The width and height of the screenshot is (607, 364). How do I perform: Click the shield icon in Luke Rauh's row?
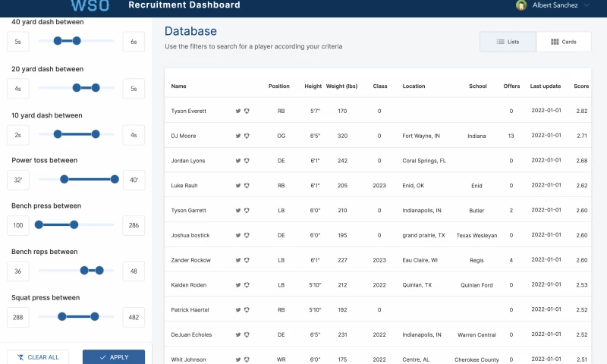247,186
